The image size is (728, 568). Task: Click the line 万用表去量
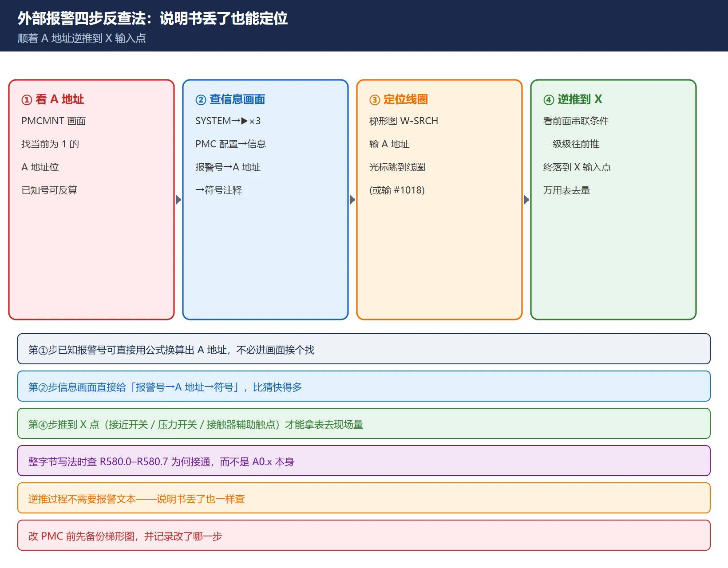coord(566,190)
